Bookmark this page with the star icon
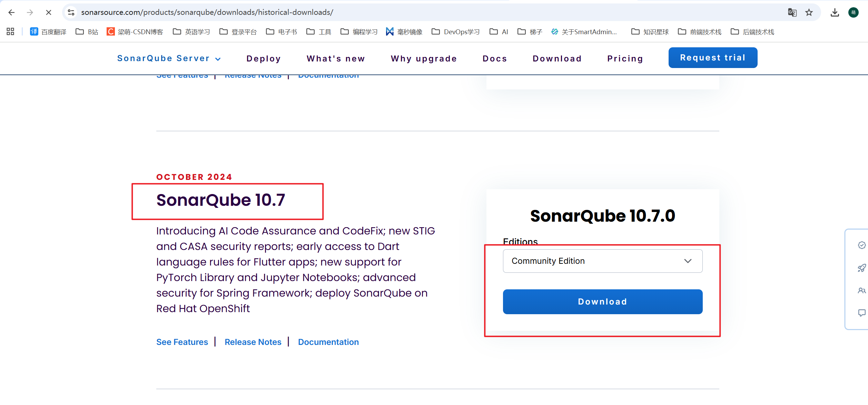 (x=809, y=12)
